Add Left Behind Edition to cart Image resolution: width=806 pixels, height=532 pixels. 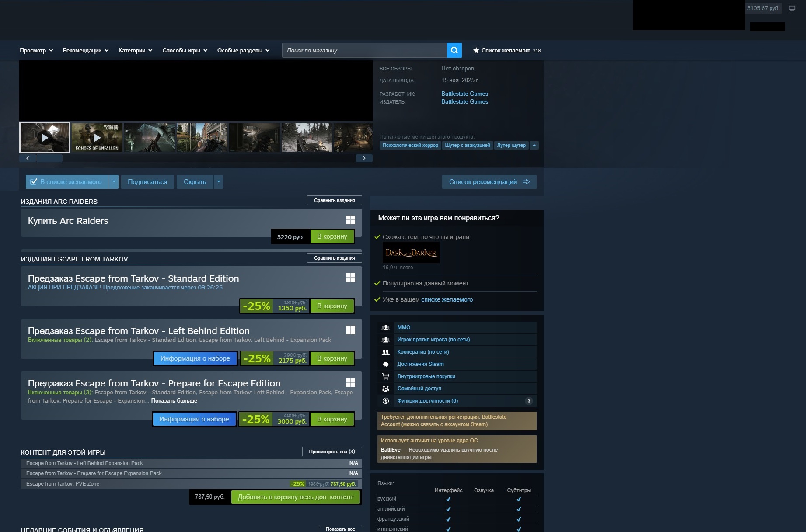coord(332,358)
